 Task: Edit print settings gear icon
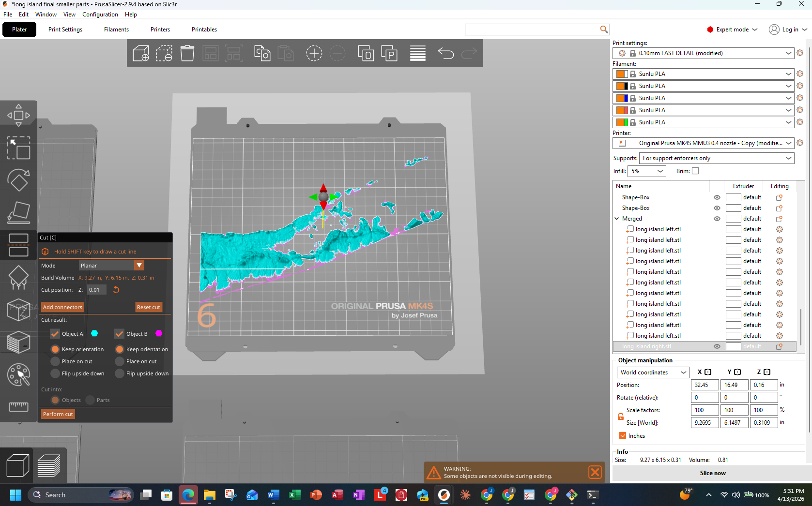point(800,53)
